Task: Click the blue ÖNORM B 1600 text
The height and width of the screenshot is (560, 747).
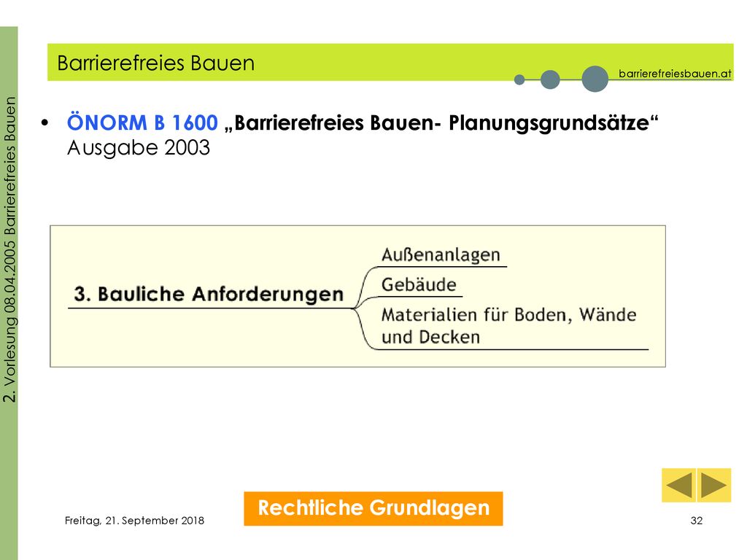Action: coord(142,122)
